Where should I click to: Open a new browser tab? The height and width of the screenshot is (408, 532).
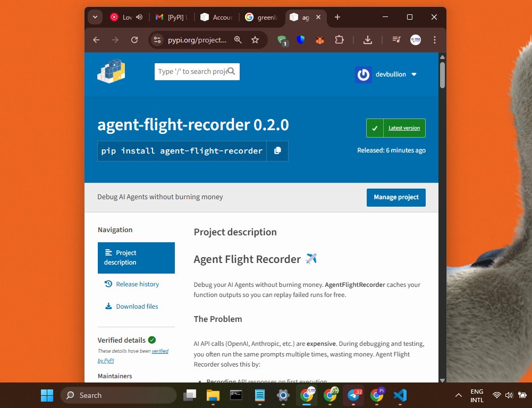[x=337, y=17]
